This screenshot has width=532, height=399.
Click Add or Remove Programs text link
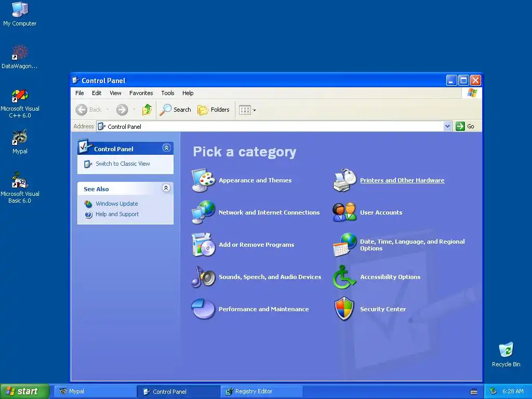tap(256, 245)
